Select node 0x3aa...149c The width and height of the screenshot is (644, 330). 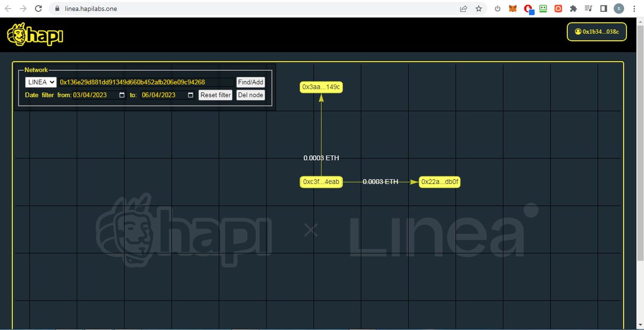tap(321, 87)
